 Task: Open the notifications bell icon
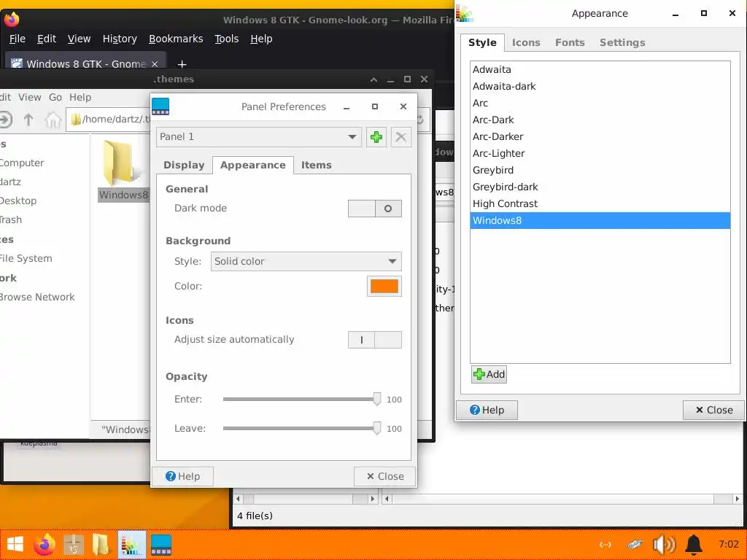coord(694,544)
